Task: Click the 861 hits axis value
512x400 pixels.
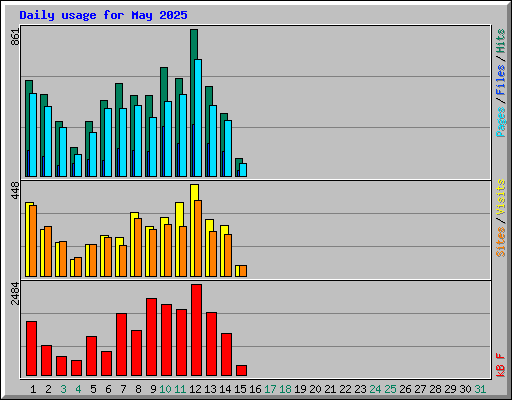Action: click(x=15, y=37)
